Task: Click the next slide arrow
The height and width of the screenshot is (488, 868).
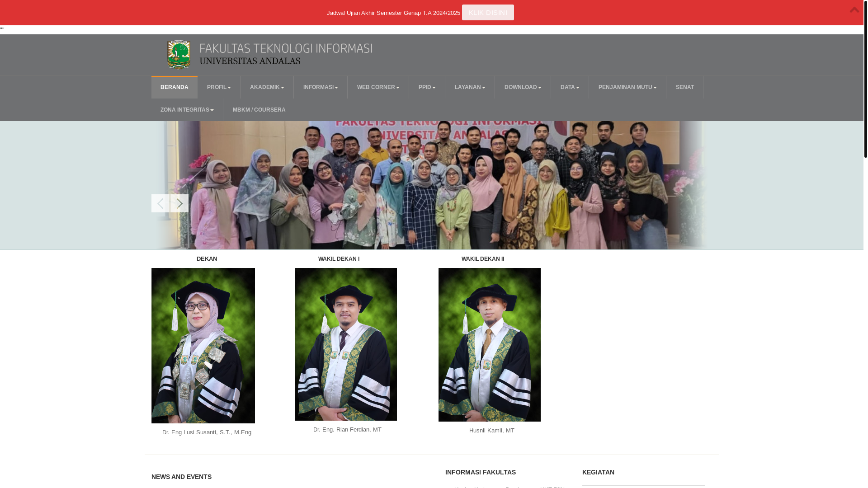Action: [179, 203]
